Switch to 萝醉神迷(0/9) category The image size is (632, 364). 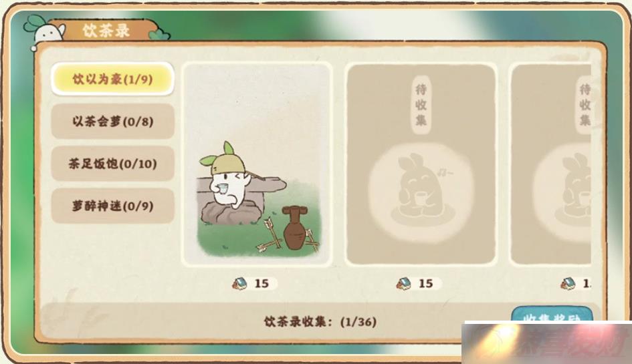(x=113, y=206)
